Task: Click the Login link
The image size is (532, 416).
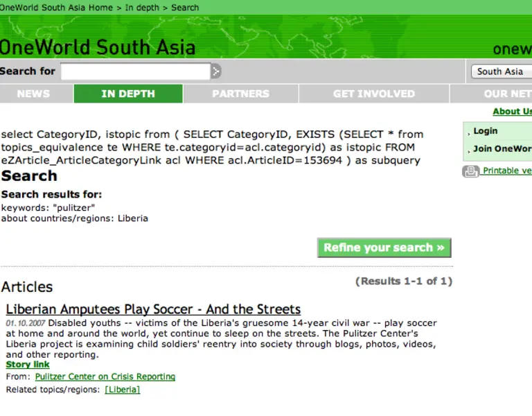Action: point(486,131)
